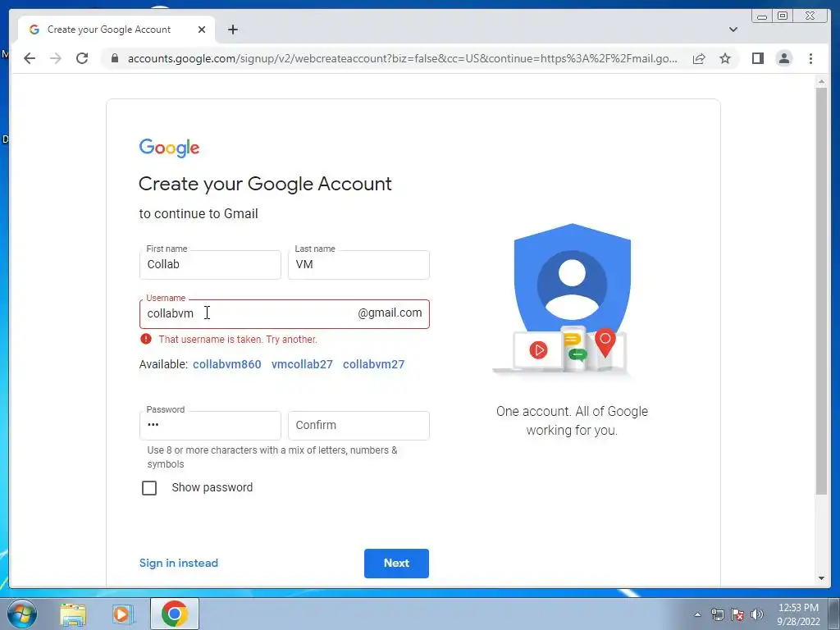Click 'That username is taken. Try another.' message
This screenshot has height=630, width=840.
238,339
